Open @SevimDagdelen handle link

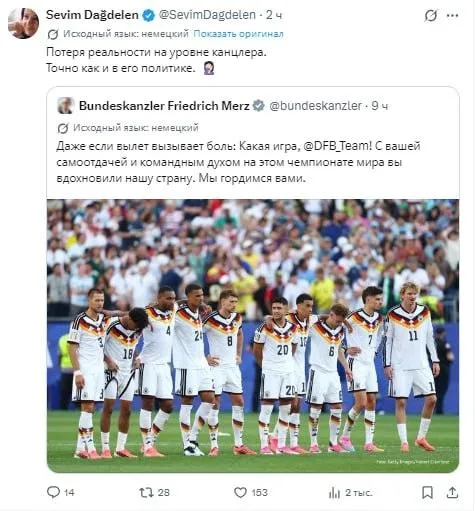click(207, 15)
